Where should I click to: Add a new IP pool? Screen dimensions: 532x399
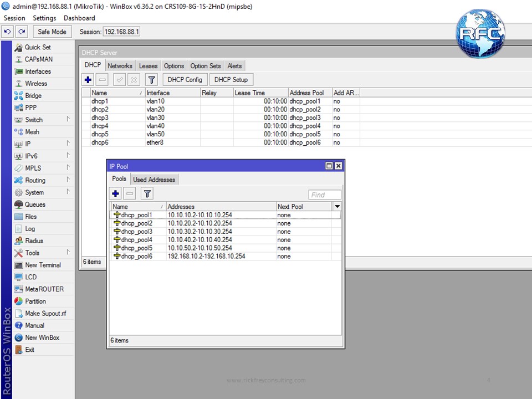point(115,193)
